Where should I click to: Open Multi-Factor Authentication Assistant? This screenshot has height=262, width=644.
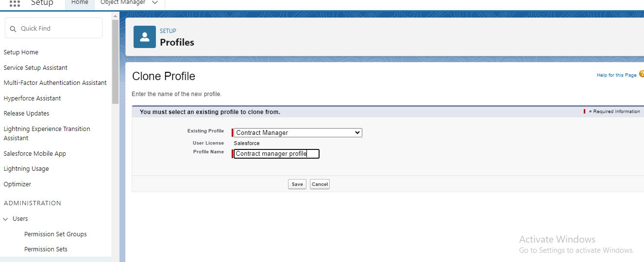pos(55,83)
